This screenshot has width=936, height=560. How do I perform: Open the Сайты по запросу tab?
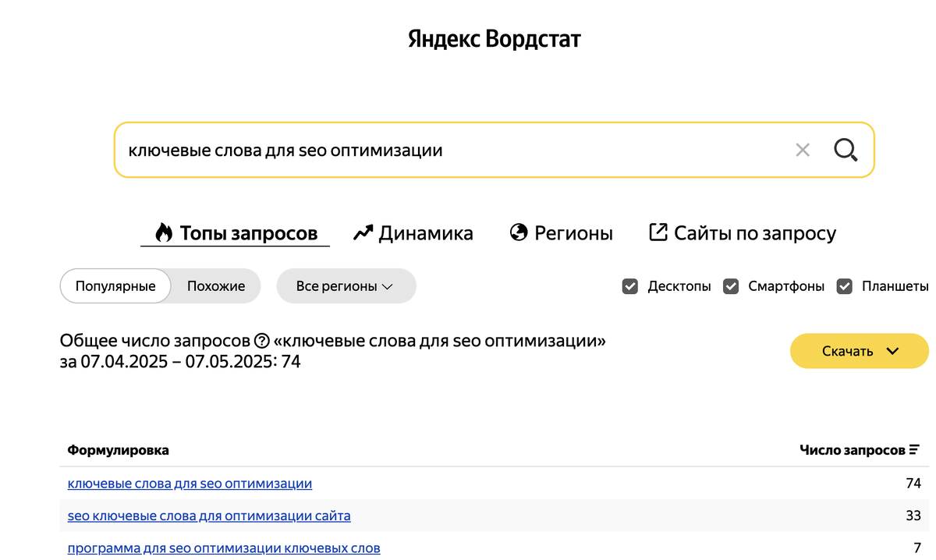coord(743,233)
